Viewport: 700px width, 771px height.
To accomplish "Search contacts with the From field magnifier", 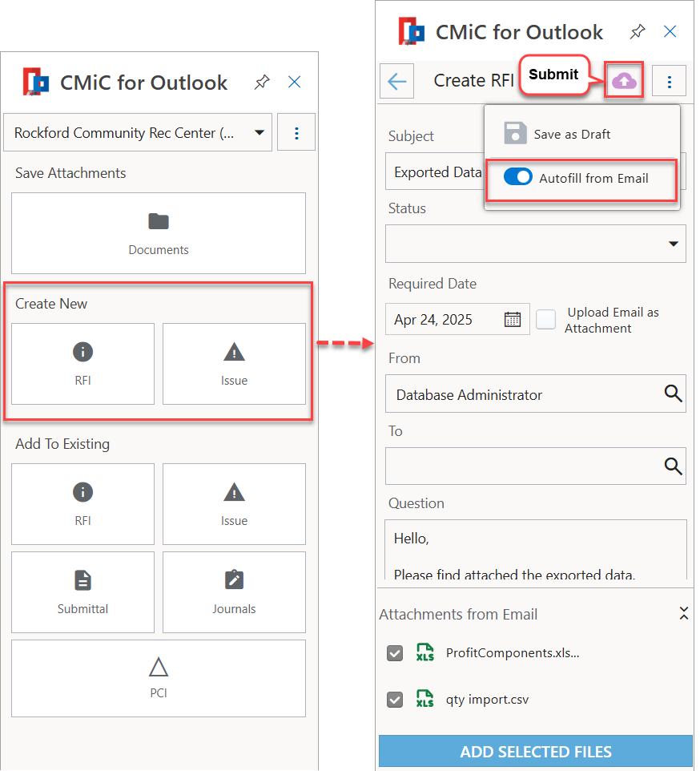I will 673,394.
